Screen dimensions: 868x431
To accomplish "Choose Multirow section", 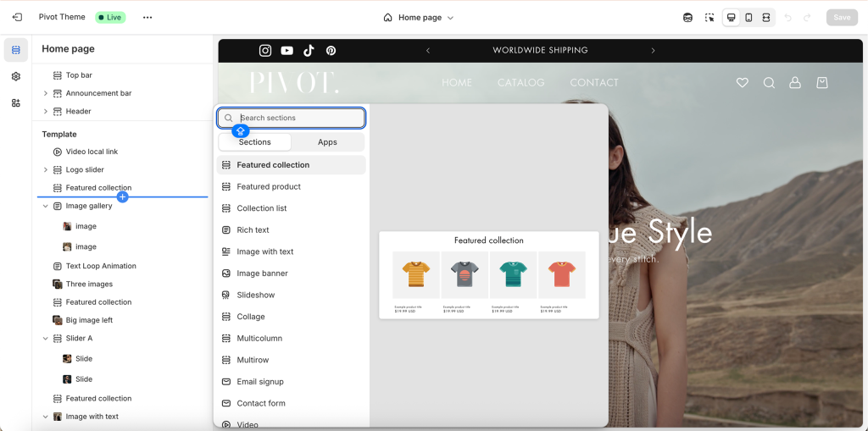I will (292, 360).
